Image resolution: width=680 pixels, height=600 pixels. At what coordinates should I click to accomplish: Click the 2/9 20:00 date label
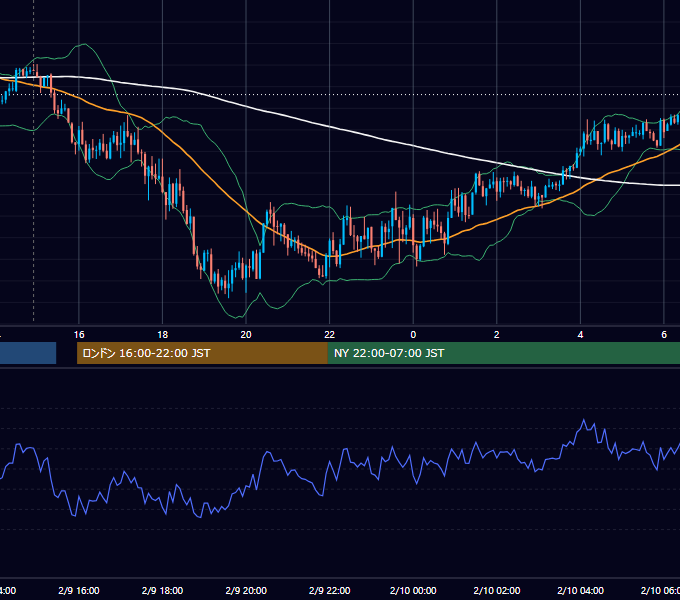(x=246, y=590)
